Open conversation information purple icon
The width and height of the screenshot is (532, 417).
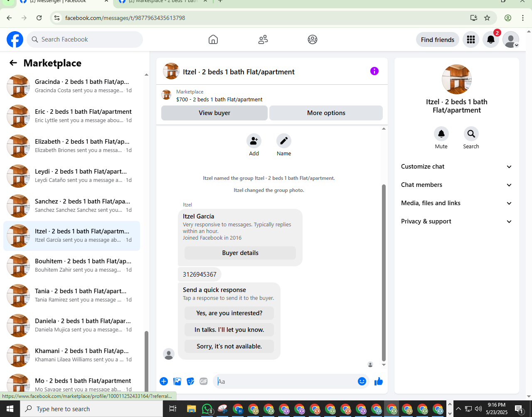(x=374, y=71)
